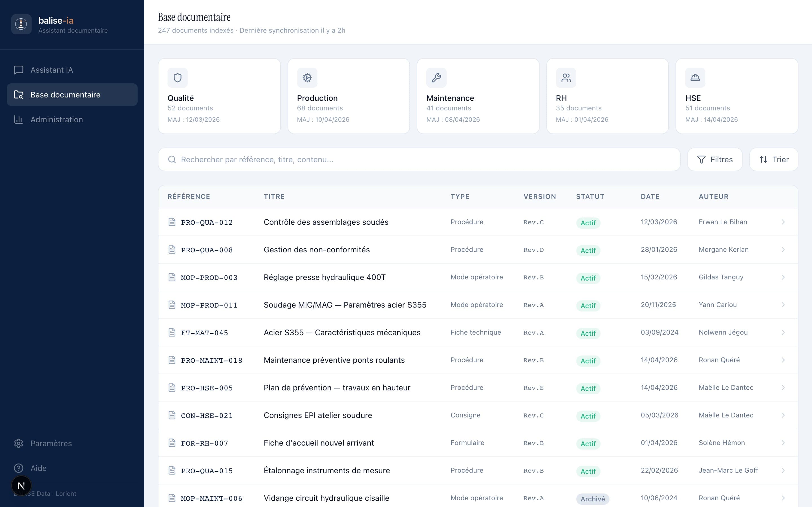This screenshot has height=507, width=812.
Task: Click the document icon beside FOR-RH-007
Action: point(172,442)
